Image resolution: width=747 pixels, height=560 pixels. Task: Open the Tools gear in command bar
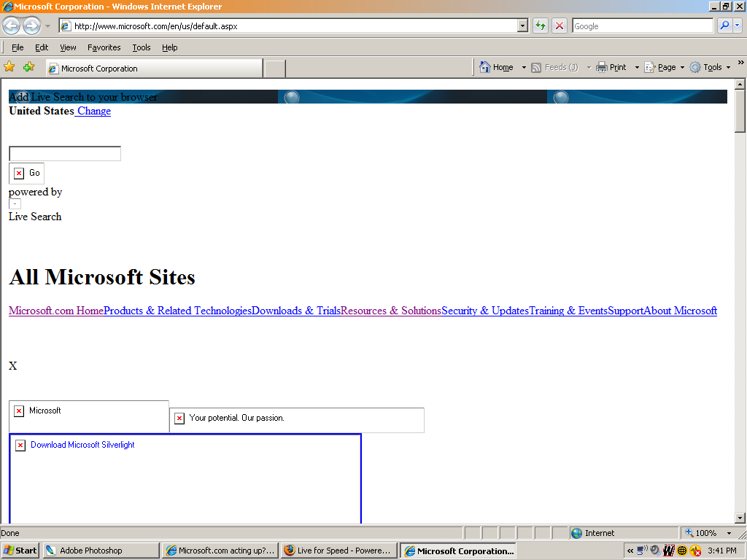(x=695, y=67)
